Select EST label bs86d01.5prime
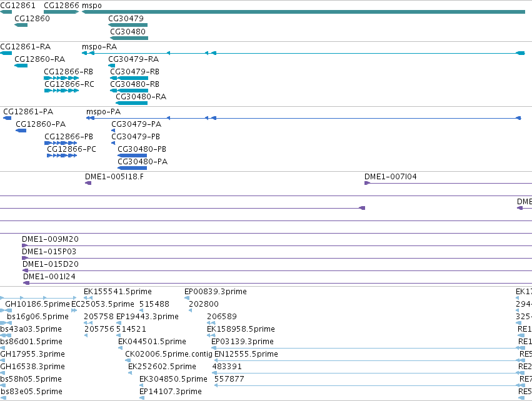532x401 pixels. point(31,342)
